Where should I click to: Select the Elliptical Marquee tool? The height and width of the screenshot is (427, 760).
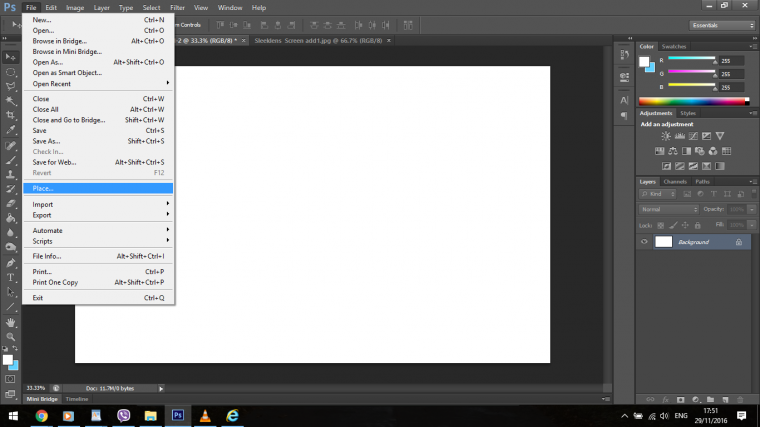(x=11, y=72)
